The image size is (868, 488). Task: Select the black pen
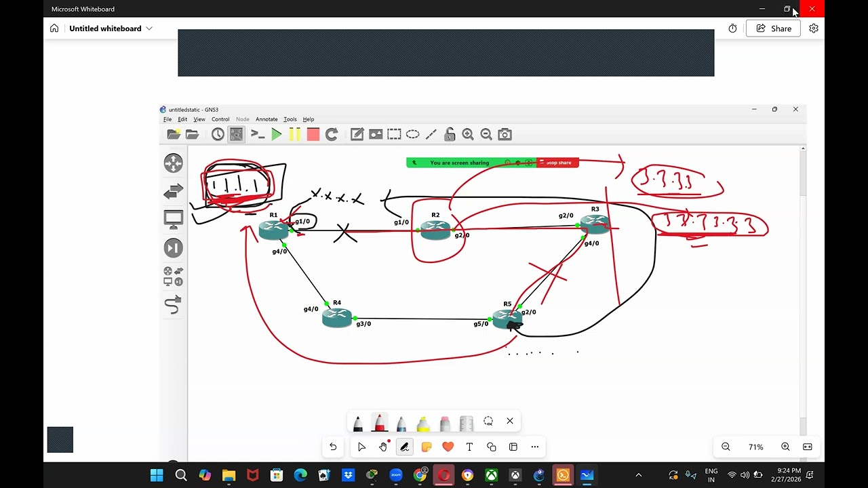click(x=358, y=424)
